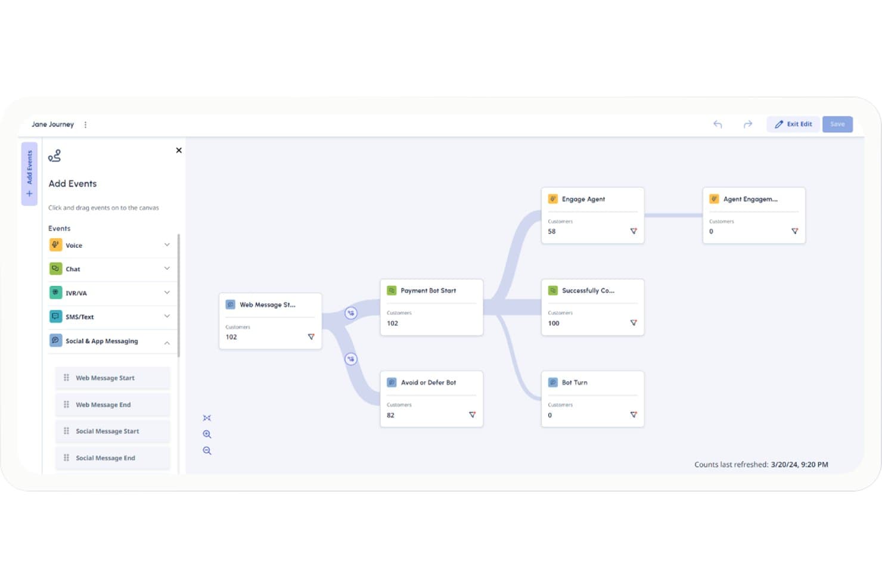
Task: Expand the SMS/Text events category
Action: tap(167, 316)
